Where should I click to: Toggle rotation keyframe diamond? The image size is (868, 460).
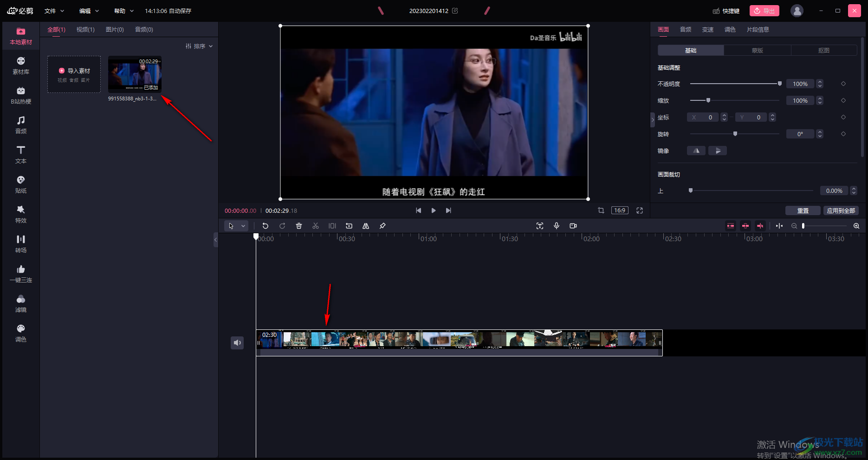coord(843,134)
